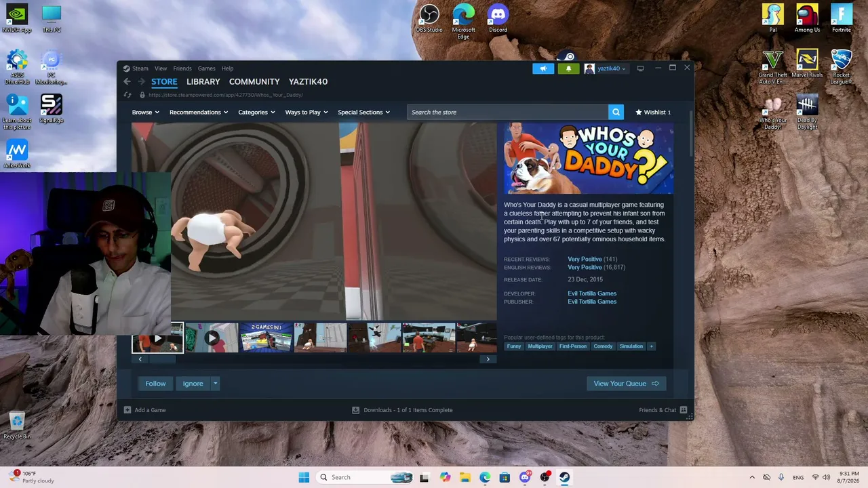
Task: Open the Steam announcements megaphone button
Action: click(x=543, y=68)
